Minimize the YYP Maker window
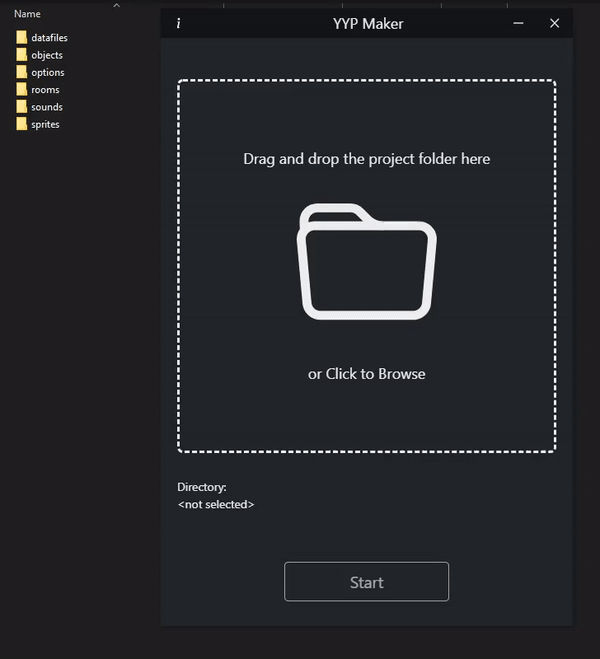Screen dimensions: 600x659 (x=518, y=23)
